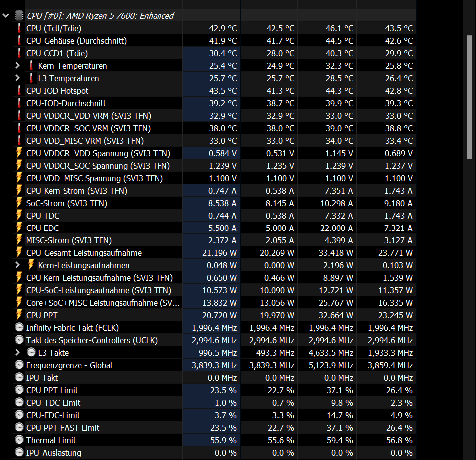476x460 pixels.
Task: Expand the Kern-Temperaturen group
Action: 17,66
